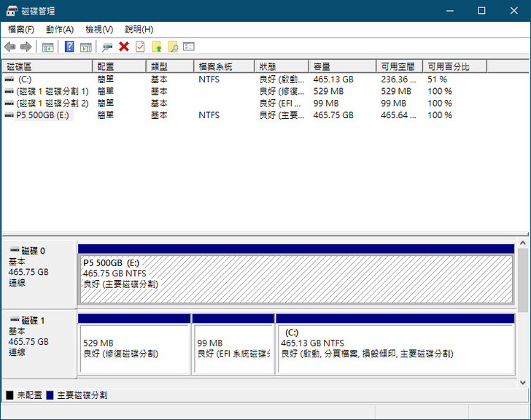Screen dimensions: 531x420
Task: Sort by 容量 column header
Action: pyautogui.click(x=341, y=66)
